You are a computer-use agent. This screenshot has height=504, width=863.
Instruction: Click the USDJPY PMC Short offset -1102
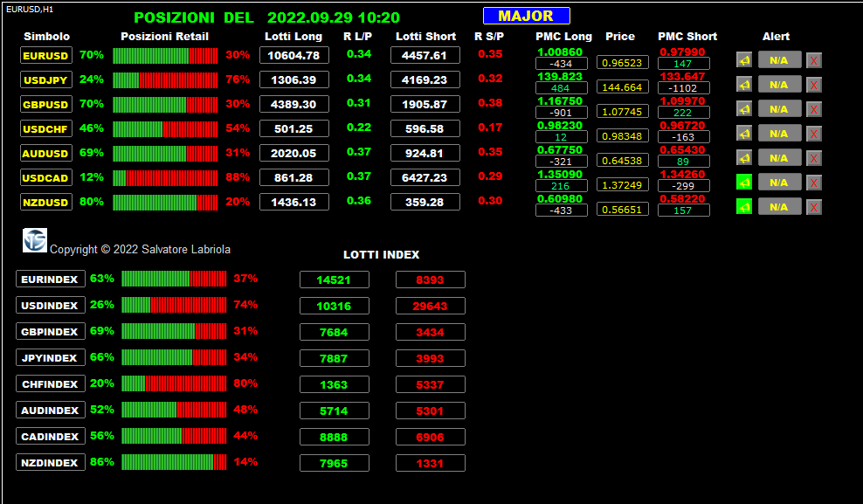point(684,88)
